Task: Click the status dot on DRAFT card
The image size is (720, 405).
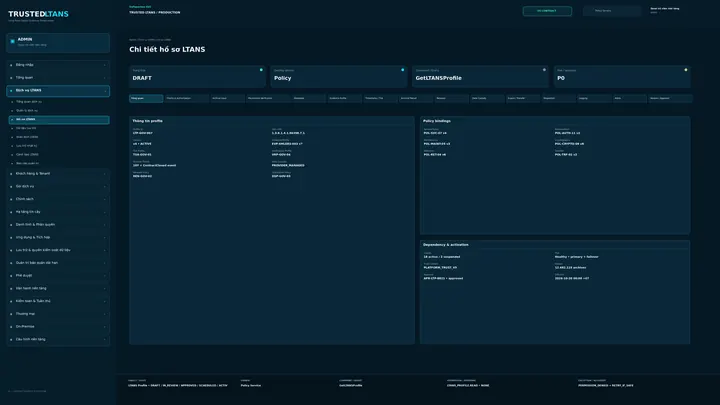Action: [261, 70]
